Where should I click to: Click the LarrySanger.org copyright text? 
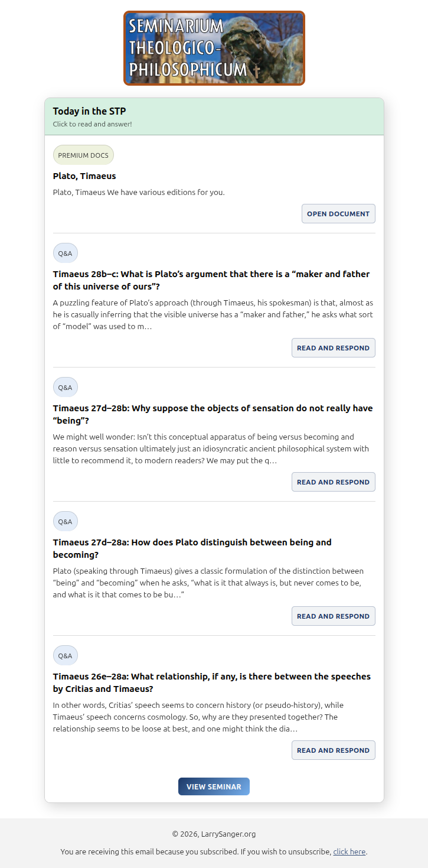tap(214, 834)
